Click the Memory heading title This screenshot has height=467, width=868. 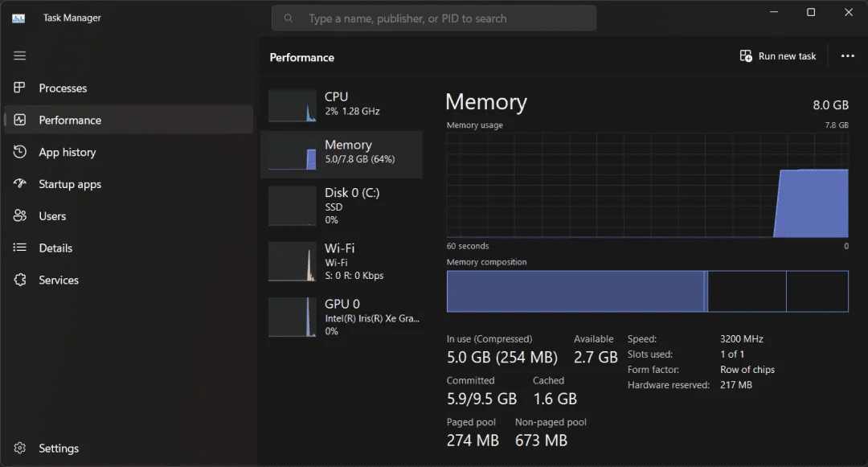[x=486, y=102]
